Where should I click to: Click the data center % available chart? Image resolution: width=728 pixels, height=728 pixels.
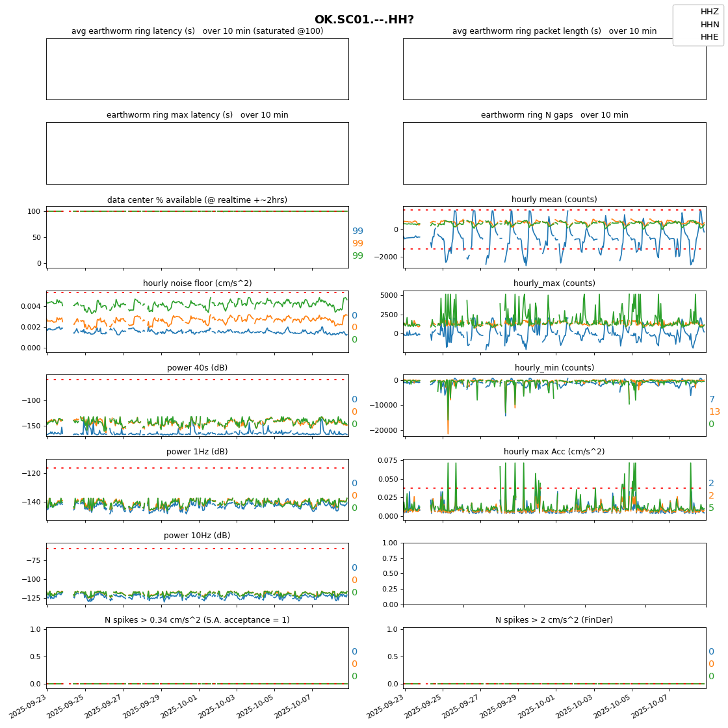[197, 237]
